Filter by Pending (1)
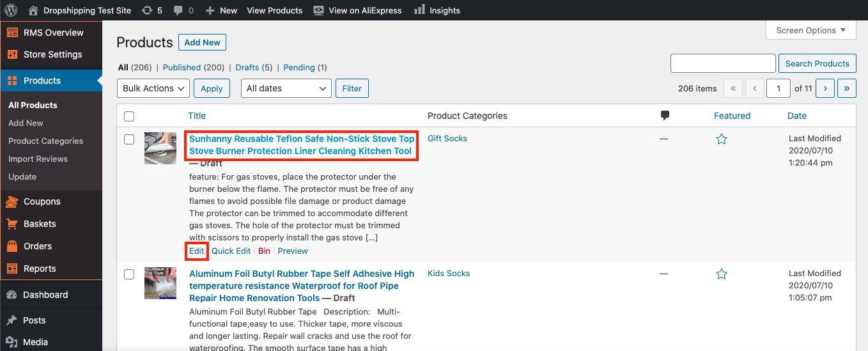Viewport: 868px width, 351px height. [305, 67]
